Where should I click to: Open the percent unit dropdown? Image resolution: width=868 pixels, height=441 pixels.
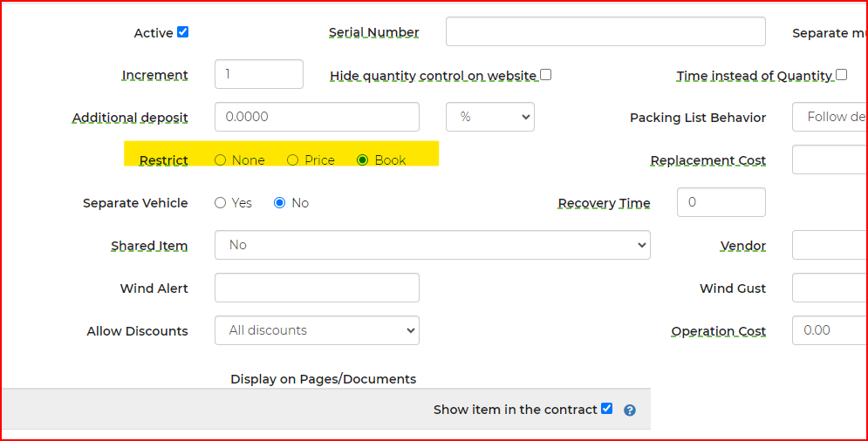[489, 117]
